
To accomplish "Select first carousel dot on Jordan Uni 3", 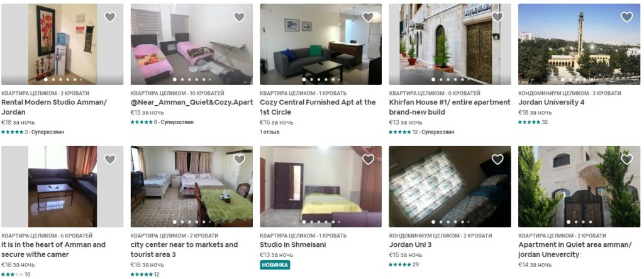I will click(x=433, y=222).
